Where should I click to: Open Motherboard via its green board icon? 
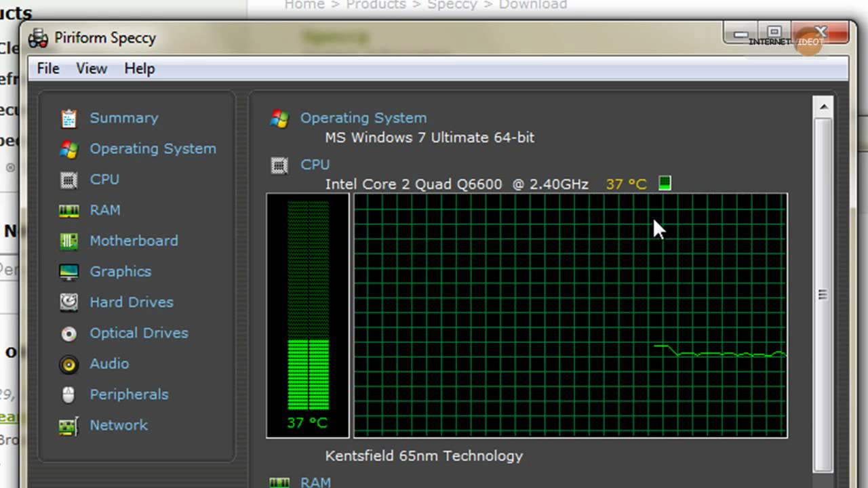click(x=68, y=241)
